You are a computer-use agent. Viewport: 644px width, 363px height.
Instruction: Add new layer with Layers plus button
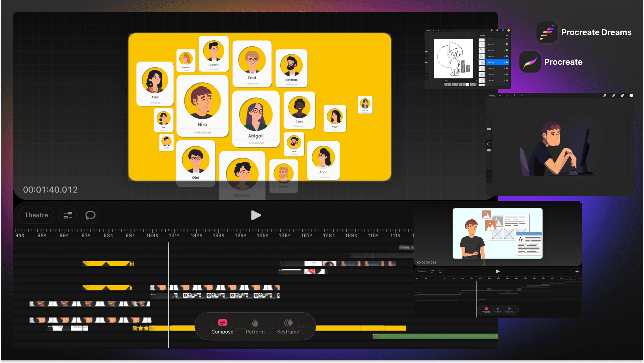[x=507, y=35]
